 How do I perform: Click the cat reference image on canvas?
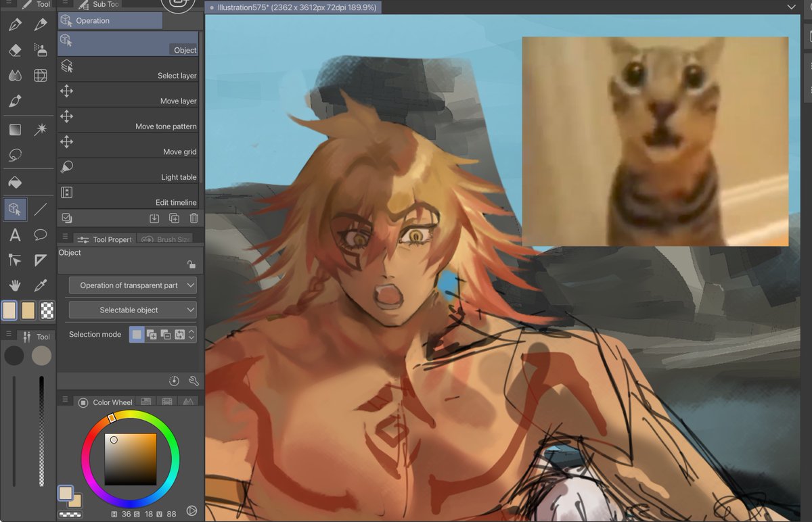tap(655, 141)
